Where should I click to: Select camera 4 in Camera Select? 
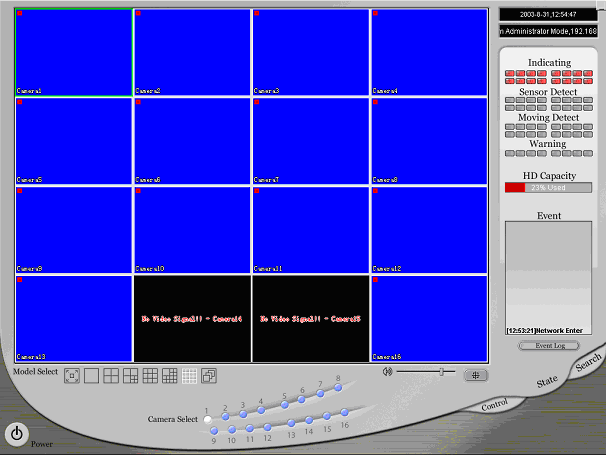(x=261, y=411)
